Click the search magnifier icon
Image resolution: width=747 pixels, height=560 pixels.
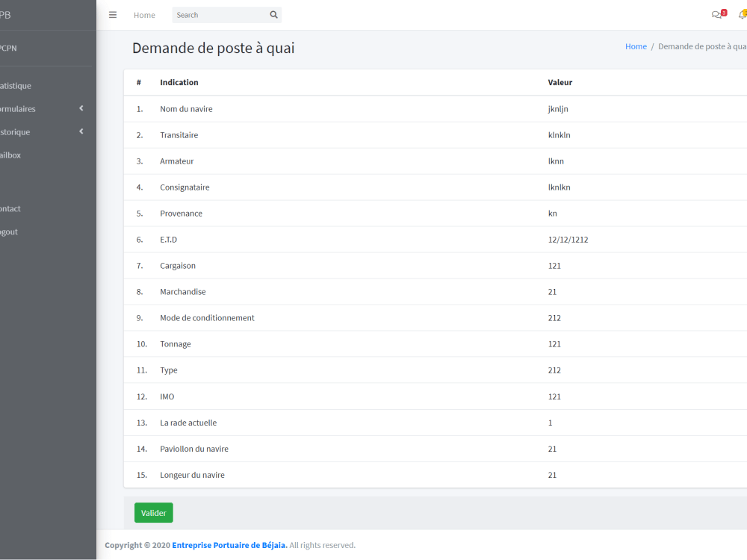click(x=274, y=15)
